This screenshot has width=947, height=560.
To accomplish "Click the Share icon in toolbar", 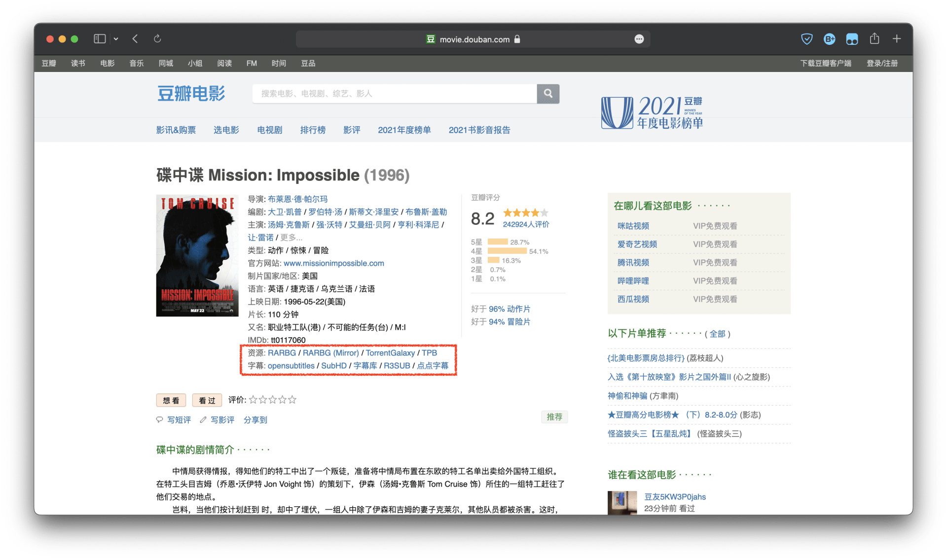I will click(x=874, y=38).
